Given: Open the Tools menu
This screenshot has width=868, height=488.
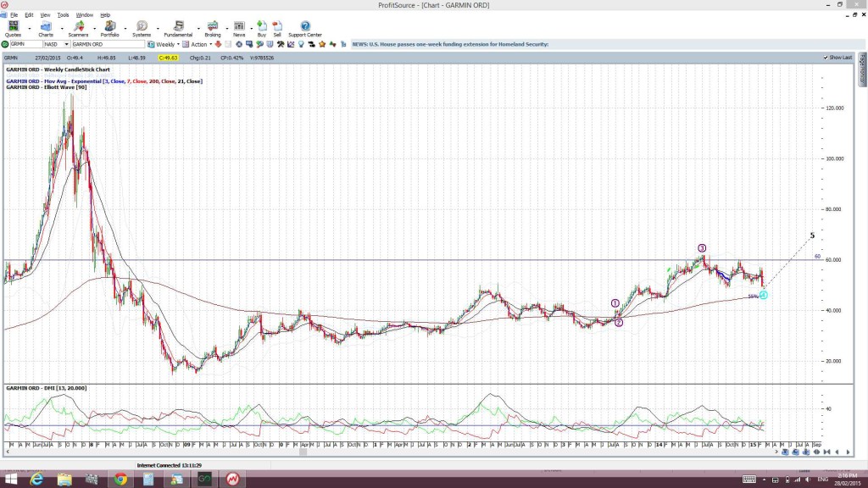Looking at the screenshot, I should click(x=63, y=15).
